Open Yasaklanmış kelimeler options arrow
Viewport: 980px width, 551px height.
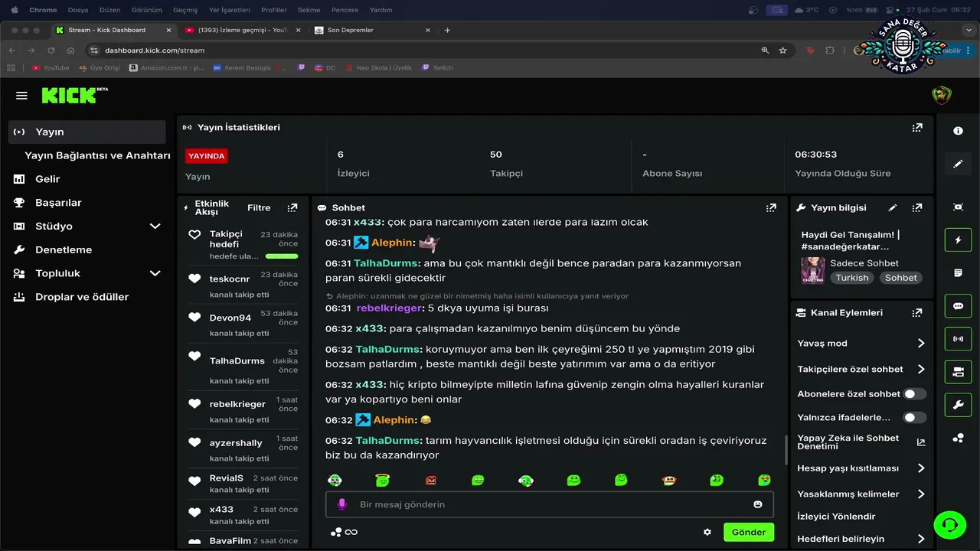pos(921,494)
